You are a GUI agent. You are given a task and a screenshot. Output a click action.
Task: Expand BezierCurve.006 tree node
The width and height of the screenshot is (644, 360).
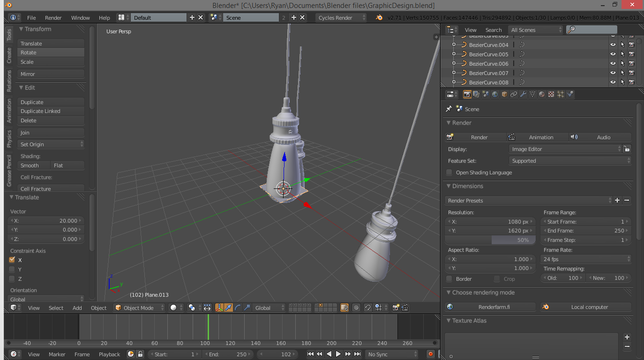453,63
